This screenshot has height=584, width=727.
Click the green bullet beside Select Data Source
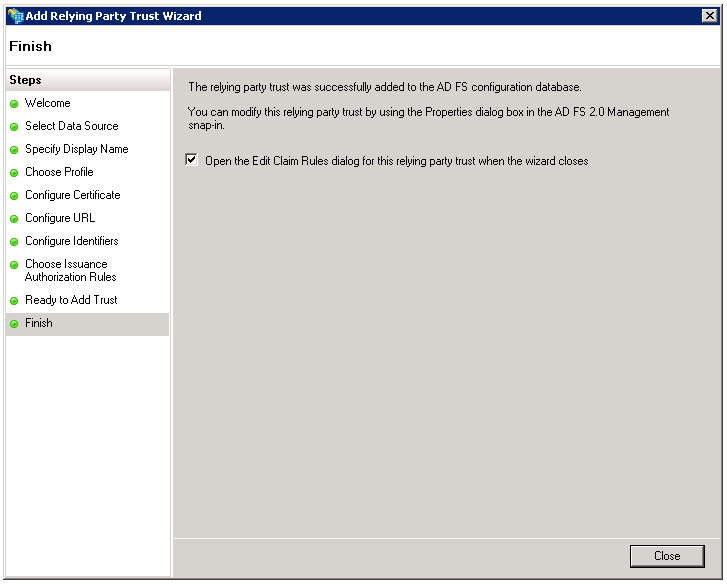[14, 127]
